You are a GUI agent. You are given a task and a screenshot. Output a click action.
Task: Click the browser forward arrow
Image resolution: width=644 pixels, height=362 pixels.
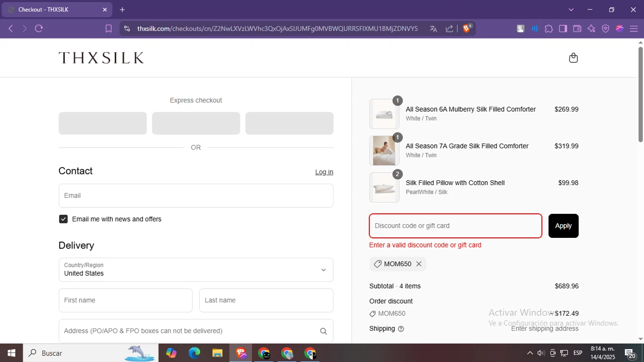pyautogui.click(x=24, y=29)
